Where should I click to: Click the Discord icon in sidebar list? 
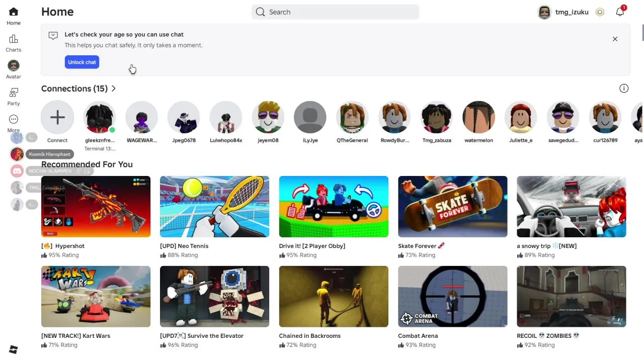tap(17, 171)
